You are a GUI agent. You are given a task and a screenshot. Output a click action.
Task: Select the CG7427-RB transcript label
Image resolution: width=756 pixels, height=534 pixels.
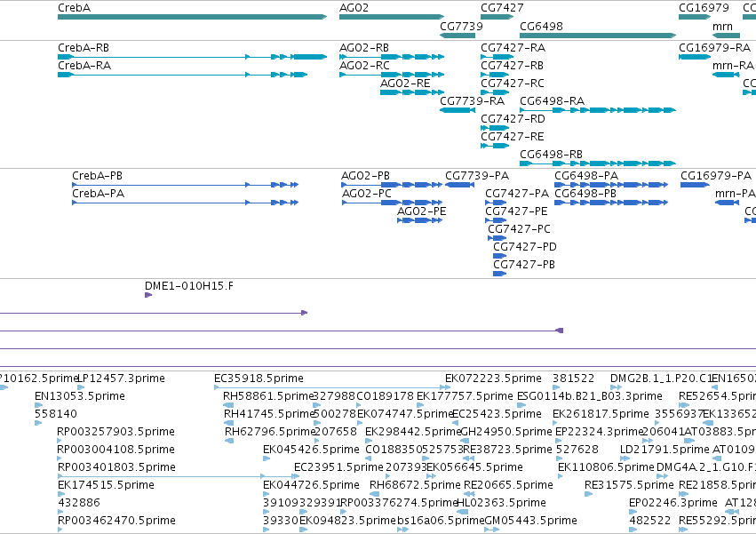click(512, 66)
